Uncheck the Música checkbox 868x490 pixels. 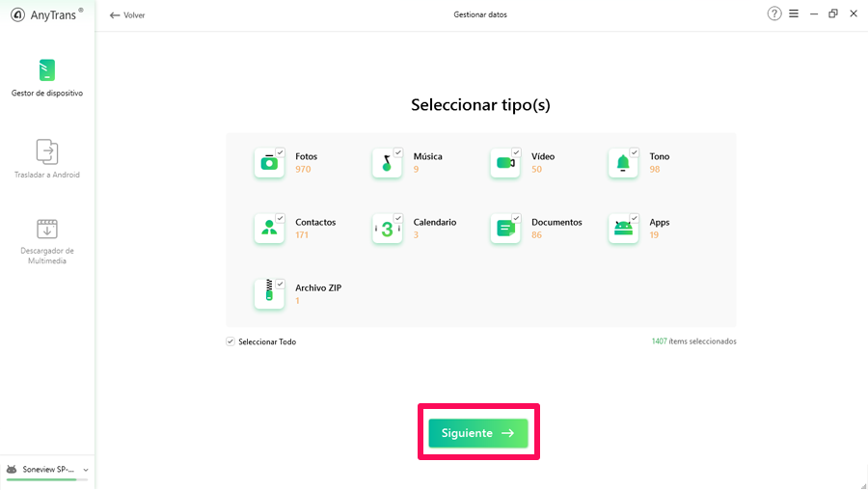pos(398,152)
